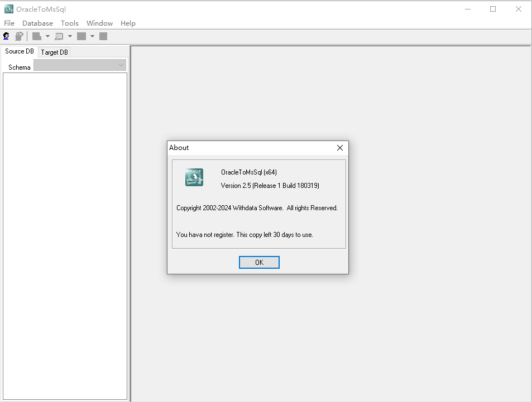Switch to the Target DB tab
Image resolution: width=532 pixels, height=402 pixels.
click(x=54, y=51)
